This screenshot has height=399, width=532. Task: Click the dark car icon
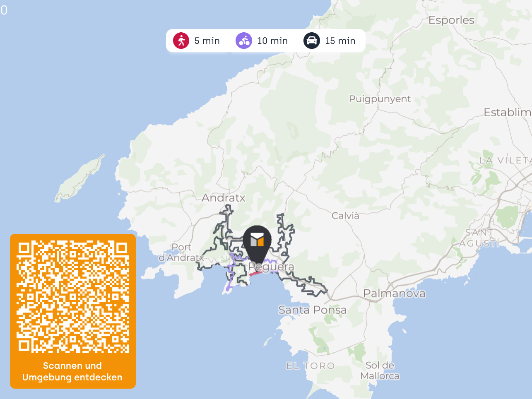312,41
